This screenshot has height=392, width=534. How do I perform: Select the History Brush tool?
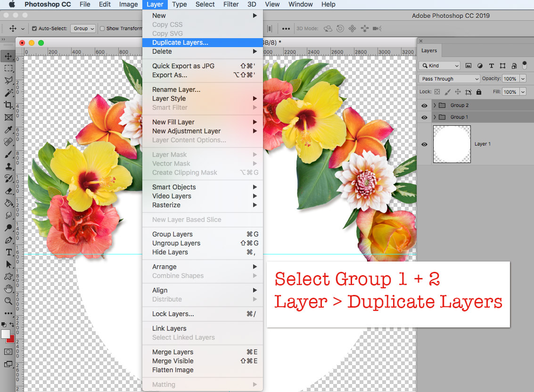(x=8, y=179)
